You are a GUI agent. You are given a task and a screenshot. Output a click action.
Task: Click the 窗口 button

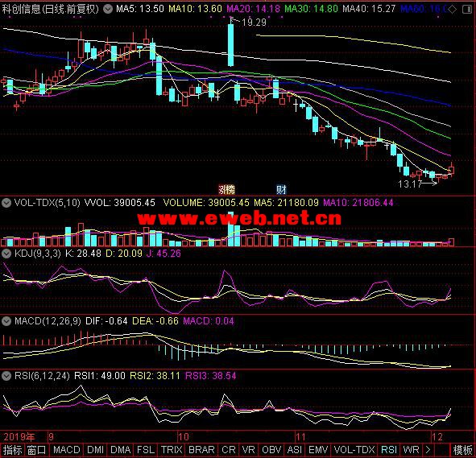(x=36, y=449)
